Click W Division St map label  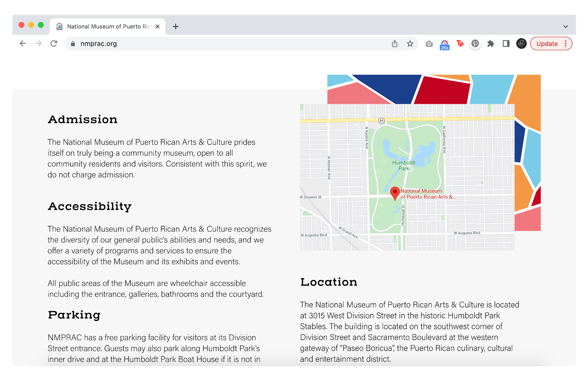pyautogui.click(x=311, y=197)
